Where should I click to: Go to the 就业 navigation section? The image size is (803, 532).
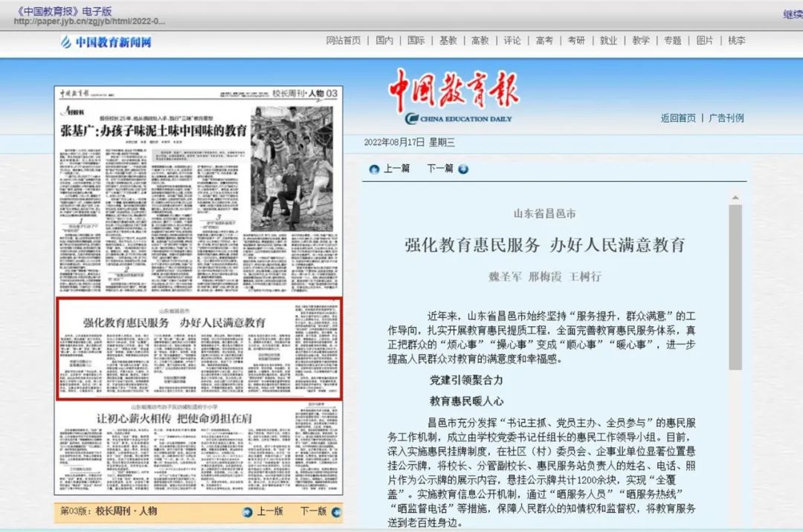pos(608,41)
